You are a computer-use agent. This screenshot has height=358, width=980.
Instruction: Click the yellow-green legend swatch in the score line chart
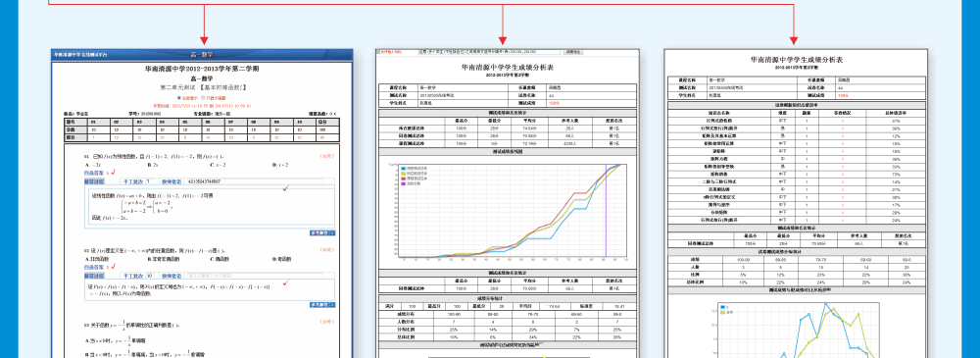[x=404, y=174]
